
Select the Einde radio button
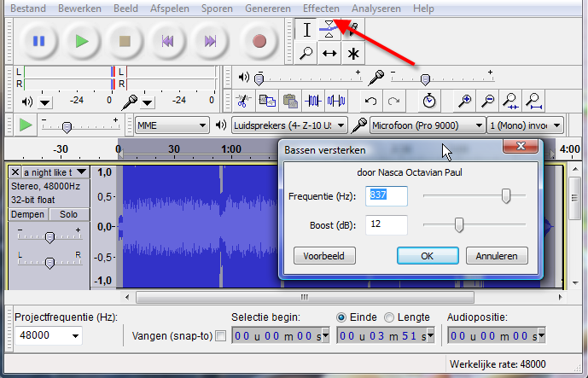342,317
